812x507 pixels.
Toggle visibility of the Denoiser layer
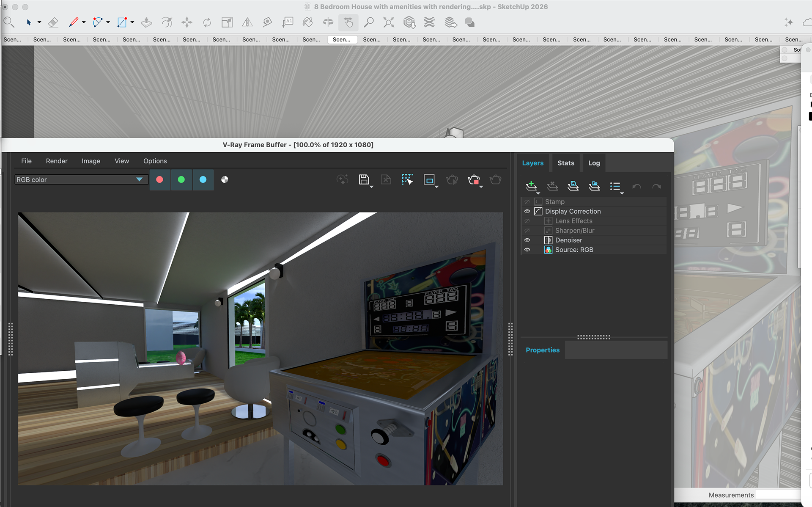pos(527,240)
